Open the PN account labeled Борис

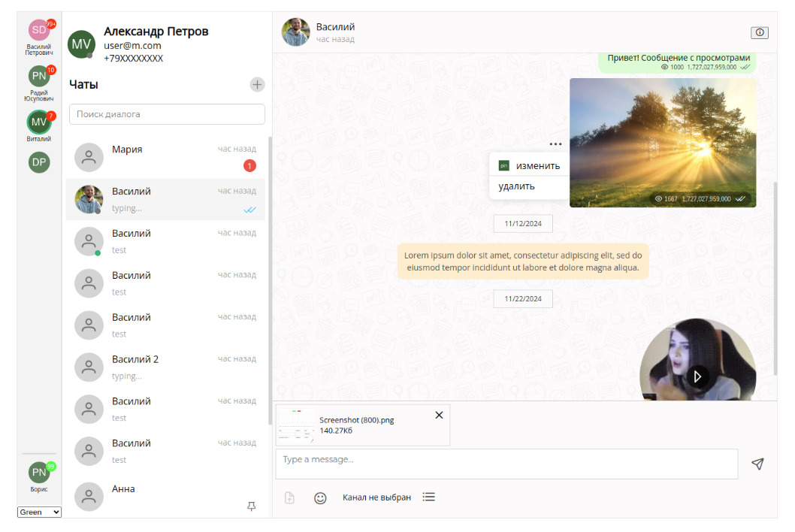pos(39,473)
